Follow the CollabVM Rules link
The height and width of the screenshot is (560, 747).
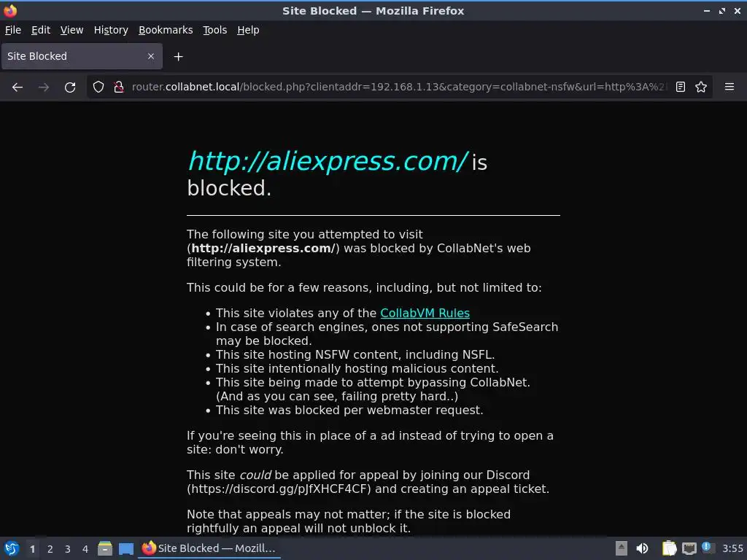(x=425, y=313)
